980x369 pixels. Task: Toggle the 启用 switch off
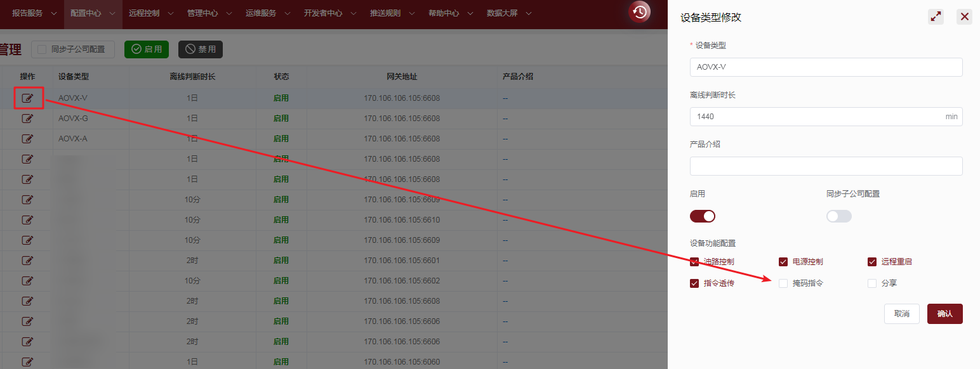coord(702,216)
